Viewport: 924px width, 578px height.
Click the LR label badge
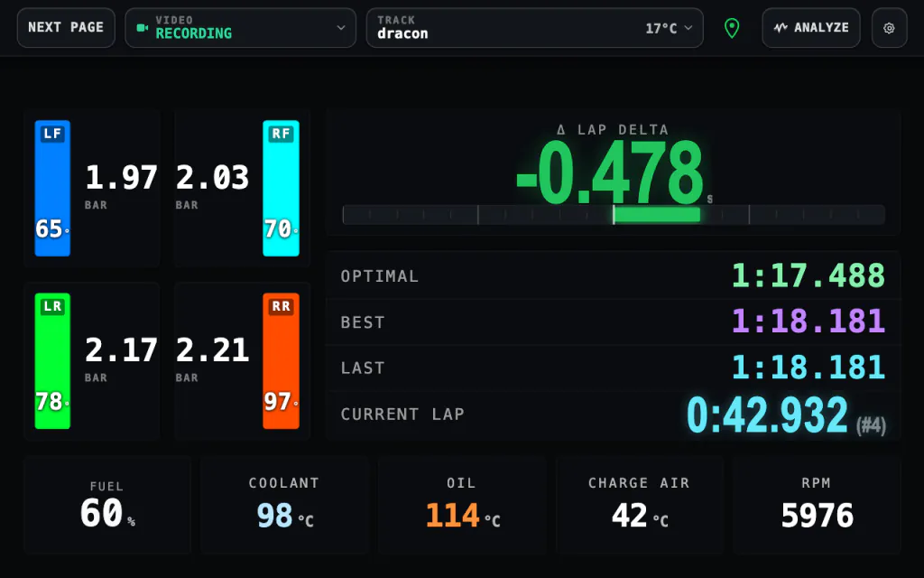point(52,306)
